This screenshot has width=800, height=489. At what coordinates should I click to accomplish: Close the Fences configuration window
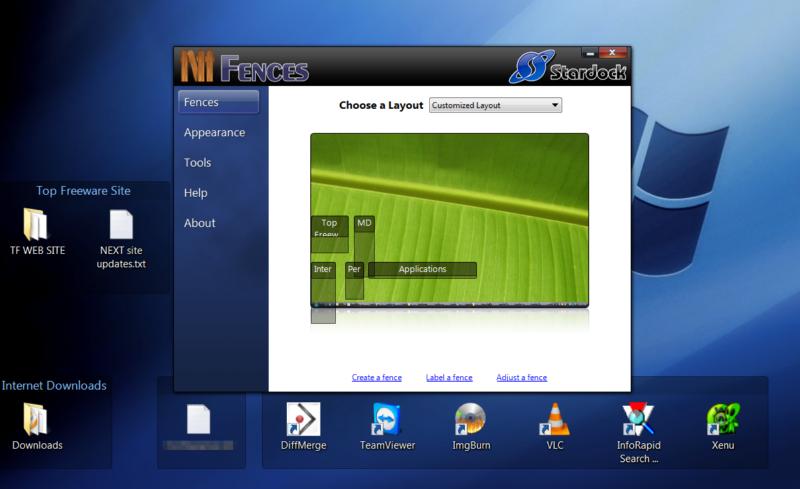click(613, 53)
